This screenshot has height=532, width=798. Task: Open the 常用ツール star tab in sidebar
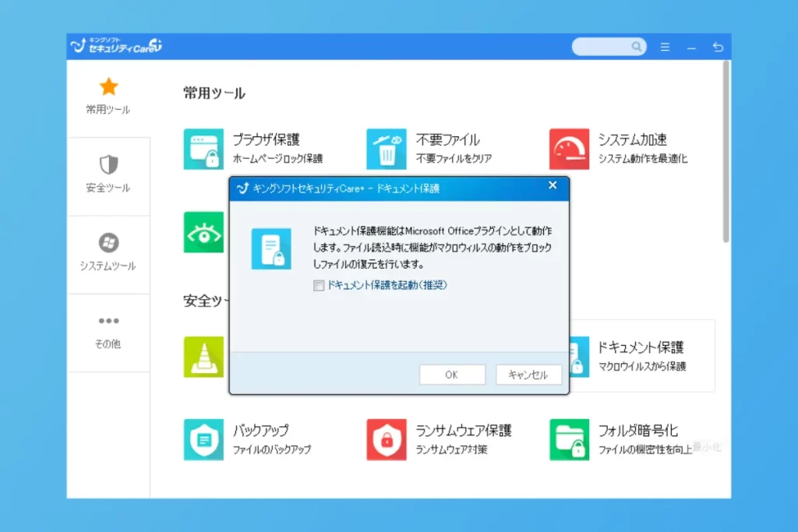click(x=108, y=97)
